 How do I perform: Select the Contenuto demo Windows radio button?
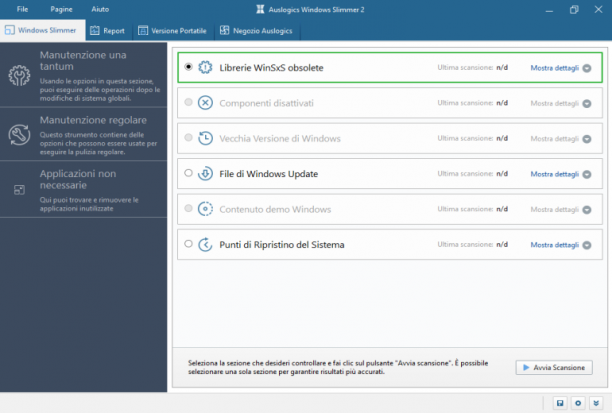(189, 208)
